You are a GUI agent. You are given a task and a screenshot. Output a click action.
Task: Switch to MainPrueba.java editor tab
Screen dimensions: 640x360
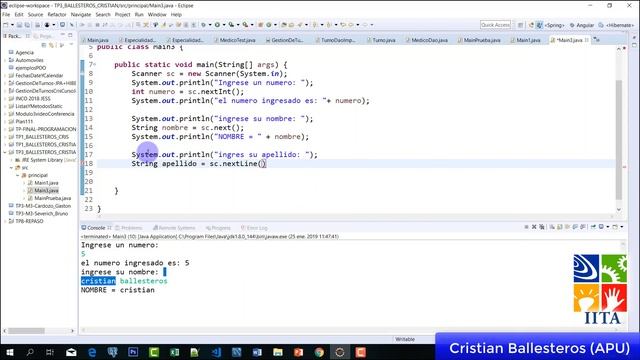479,40
